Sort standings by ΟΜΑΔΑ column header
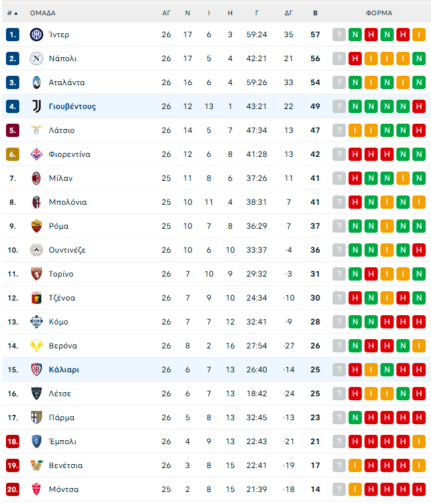Viewport: 431px width, 504px height. coord(43,13)
